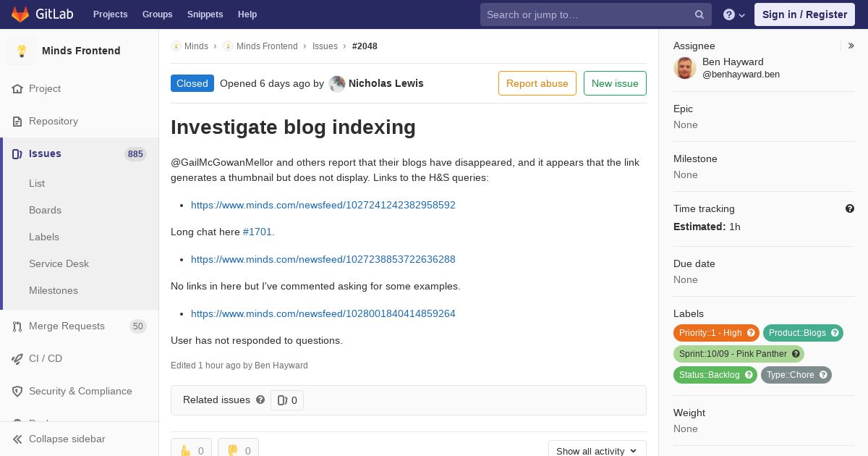Open the help question mark menu
The width and height of the screenshot is (868, 456).
click(x=734, y=14)
